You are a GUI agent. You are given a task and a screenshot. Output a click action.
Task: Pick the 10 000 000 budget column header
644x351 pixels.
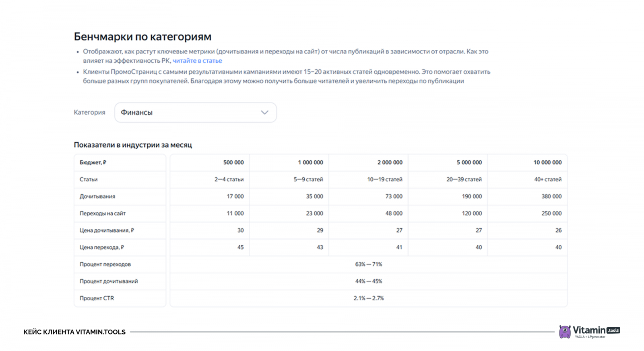pyautogui.click(x=547, y=162)
